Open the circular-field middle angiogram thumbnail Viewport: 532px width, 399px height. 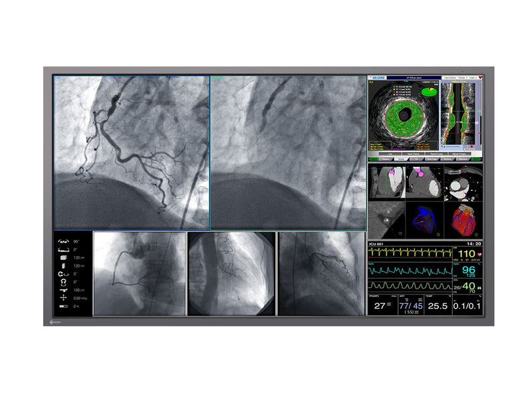click(x=231, y=274)
